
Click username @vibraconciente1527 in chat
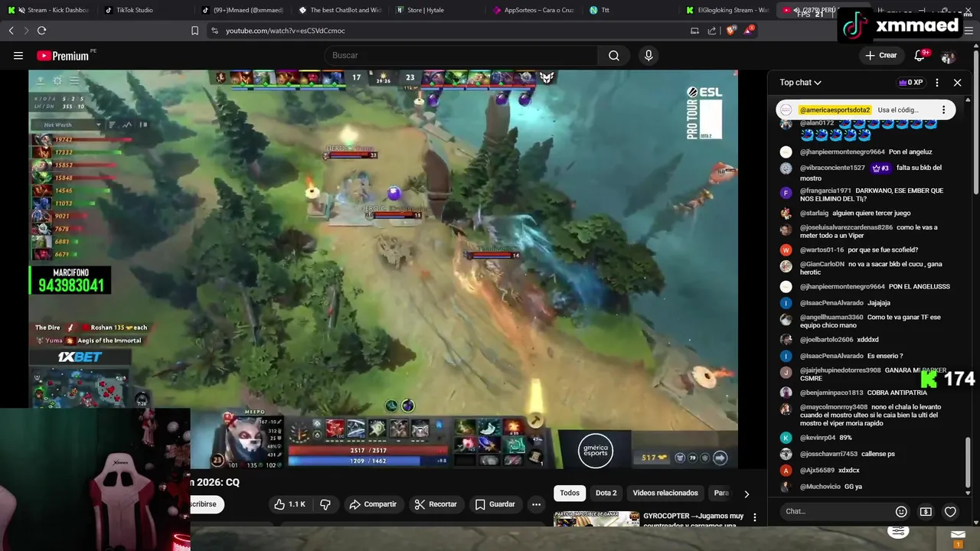832,168
